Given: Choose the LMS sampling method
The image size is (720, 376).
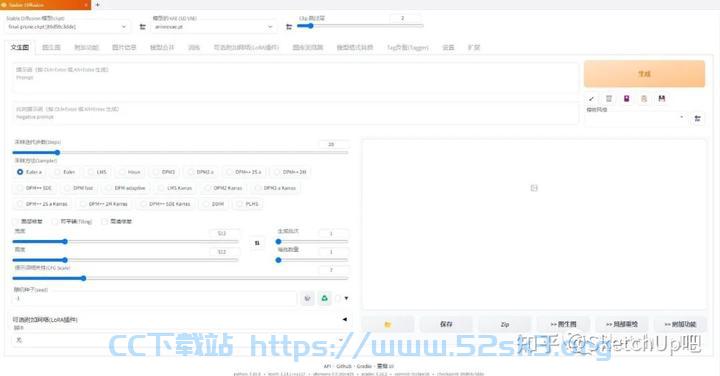Looking at the screenshot, I should 97,172.
